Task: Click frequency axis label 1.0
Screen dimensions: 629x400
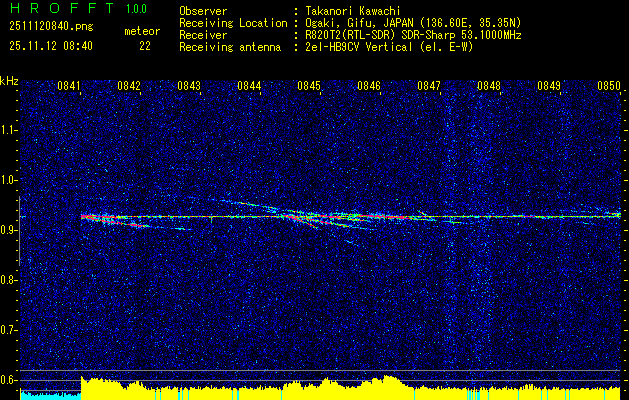Action: tap(7, 181)
